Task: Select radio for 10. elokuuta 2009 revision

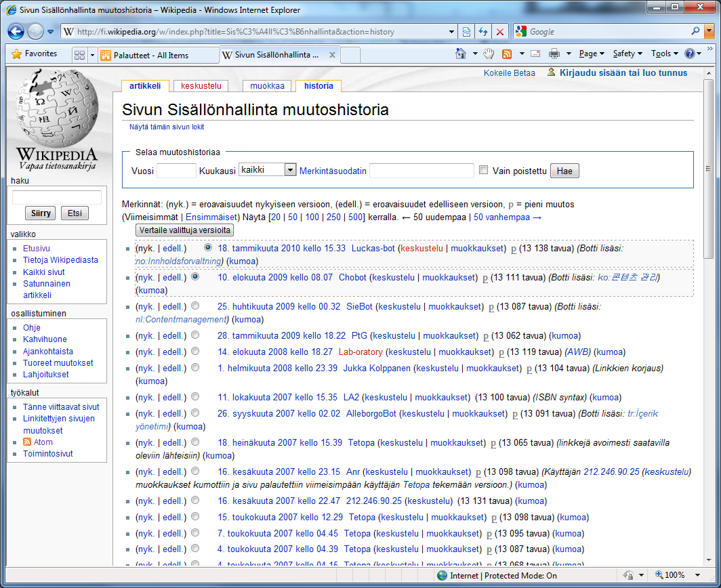Action: coord(195,277)
